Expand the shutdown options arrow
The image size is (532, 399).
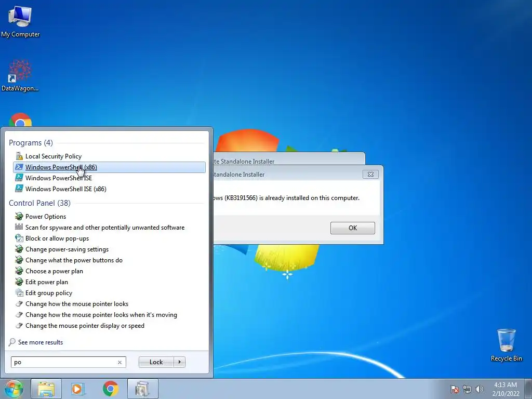(179, 362)
